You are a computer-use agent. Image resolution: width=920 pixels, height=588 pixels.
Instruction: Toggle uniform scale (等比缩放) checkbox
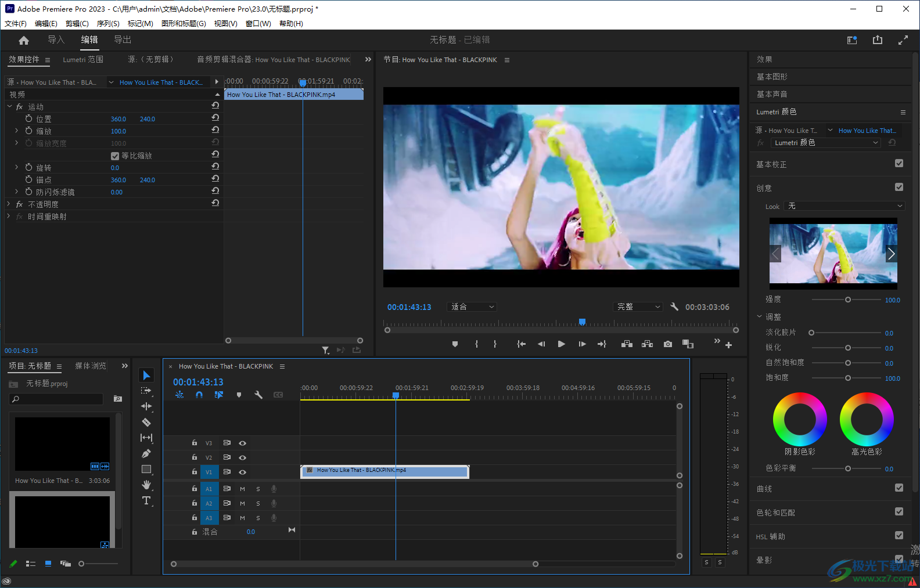(115, 156)
